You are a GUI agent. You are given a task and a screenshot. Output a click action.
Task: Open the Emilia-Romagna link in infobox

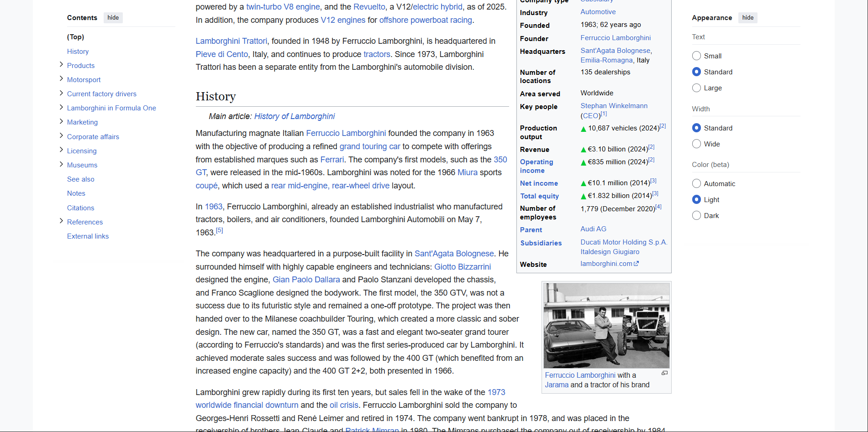(x=606, y=60)
